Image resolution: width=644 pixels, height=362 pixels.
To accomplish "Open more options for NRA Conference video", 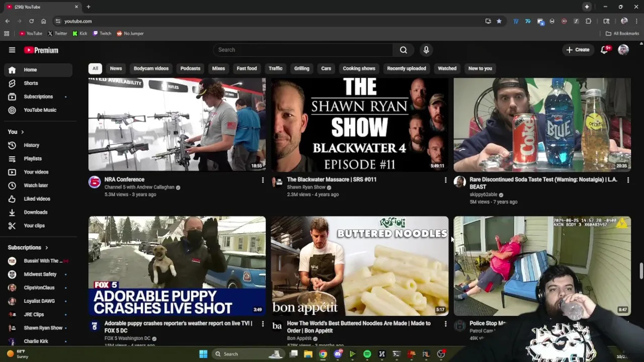I will (x=263, y=180).
